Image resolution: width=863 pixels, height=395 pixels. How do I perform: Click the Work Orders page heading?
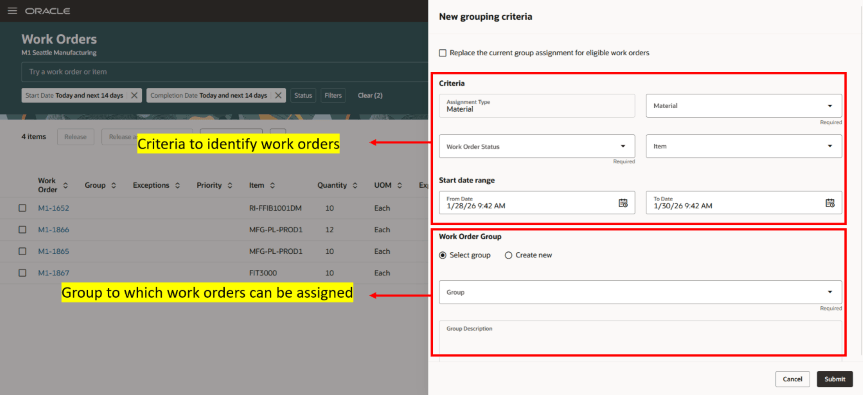click(59, 39)
